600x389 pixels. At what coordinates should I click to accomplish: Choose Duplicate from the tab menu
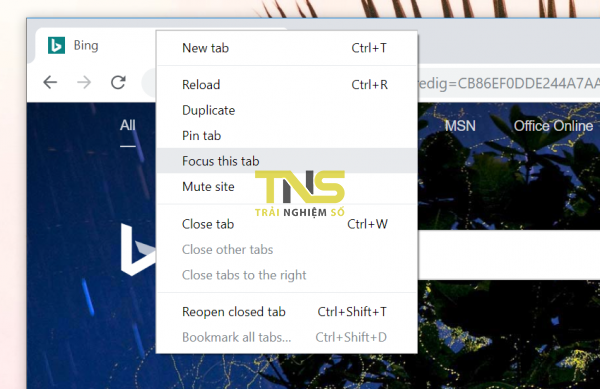(x=287, y=110)
